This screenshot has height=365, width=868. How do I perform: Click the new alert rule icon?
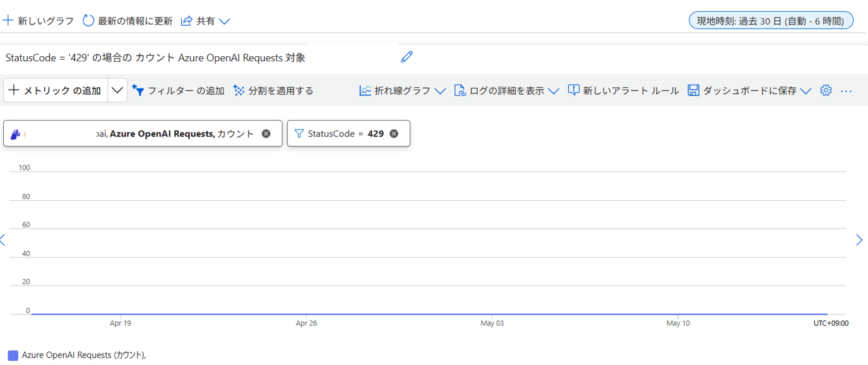pos(574,90)
